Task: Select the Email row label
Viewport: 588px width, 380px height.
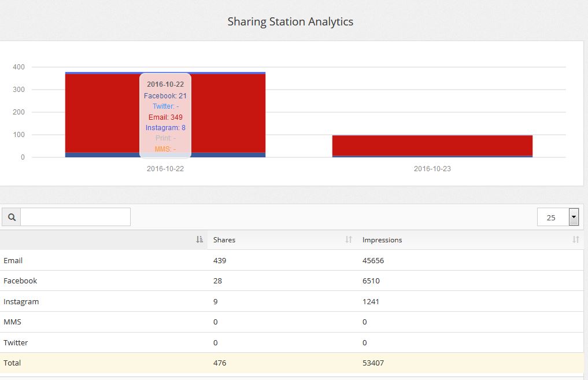Action: point(13,260)
